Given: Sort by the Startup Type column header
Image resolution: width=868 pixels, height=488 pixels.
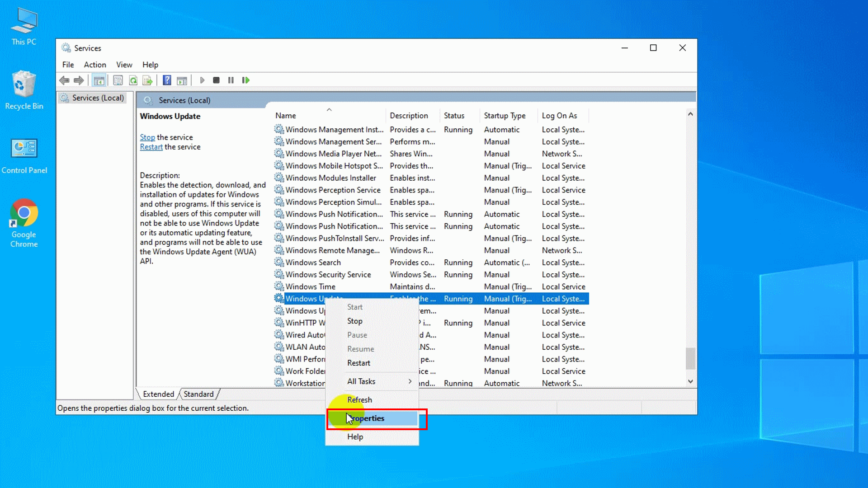Looking at the screenshot, I should (509, 116).
